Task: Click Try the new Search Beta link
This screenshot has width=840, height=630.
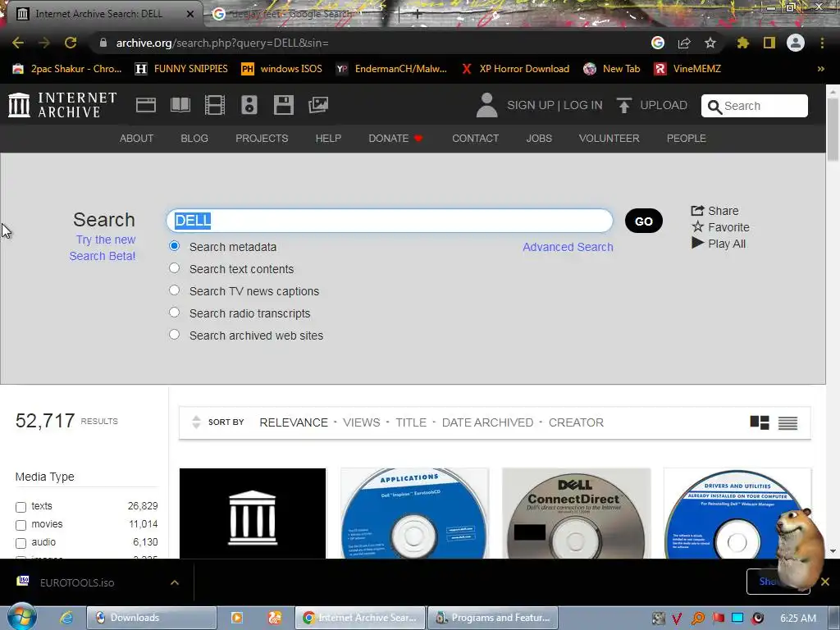Action: coord(103,248)
